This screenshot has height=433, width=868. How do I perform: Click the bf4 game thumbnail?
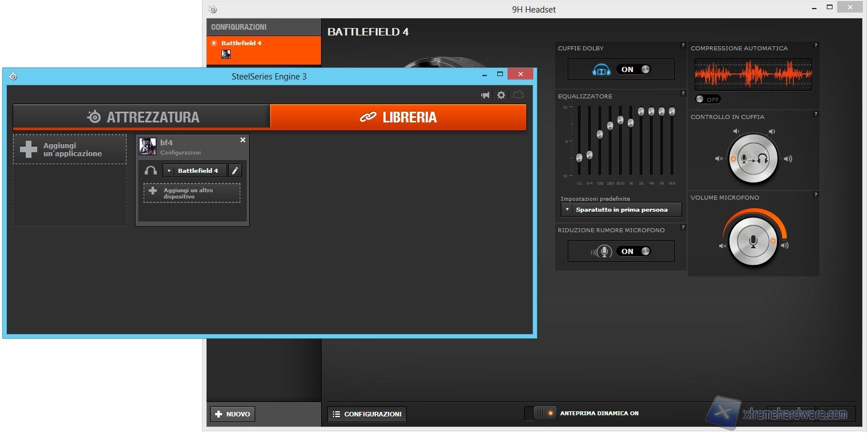[x=148, y=147]
